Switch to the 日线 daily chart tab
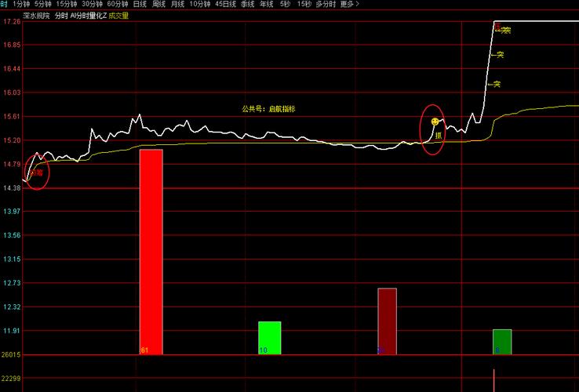The width and height of the screenshot is (579, 392). (x=140, y=4)
